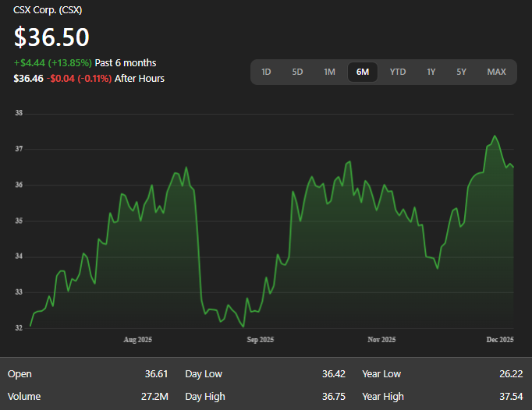Switch chart to the 1D range

266,72
